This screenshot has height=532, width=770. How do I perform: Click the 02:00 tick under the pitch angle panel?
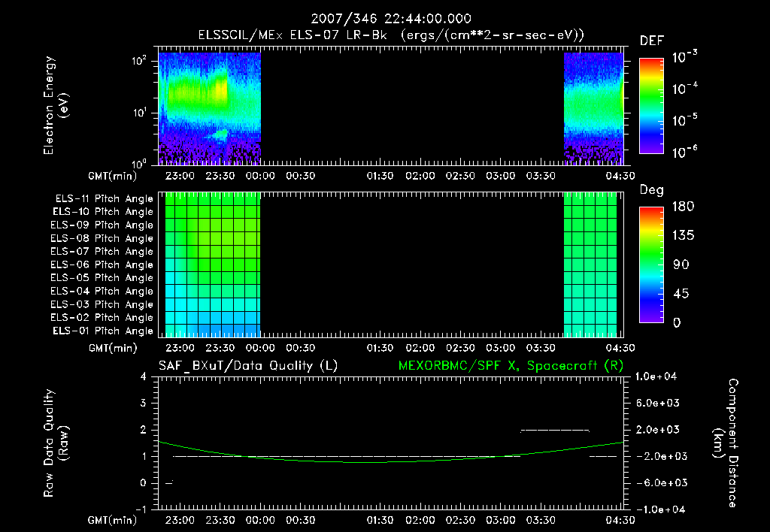pos(420,348)
